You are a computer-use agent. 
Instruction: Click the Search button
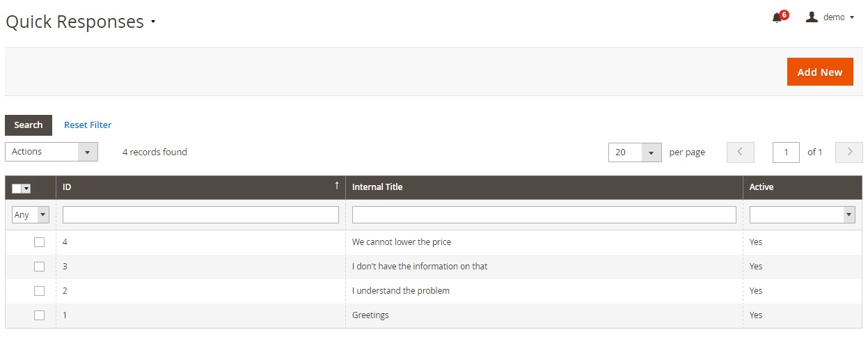point(29,125)
